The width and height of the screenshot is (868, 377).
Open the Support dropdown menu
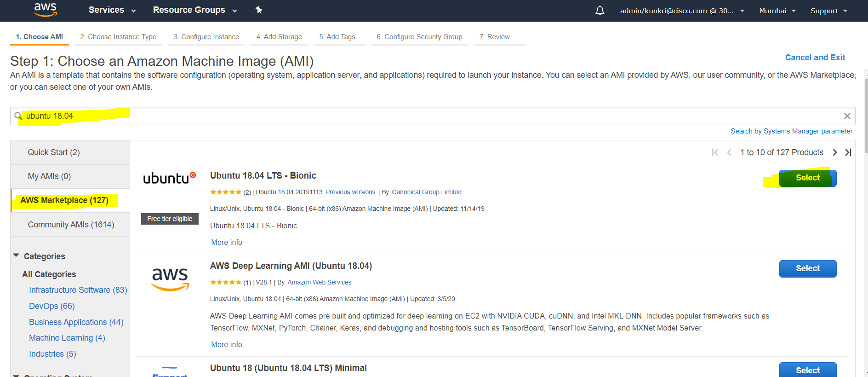click(x=829, y=11)
